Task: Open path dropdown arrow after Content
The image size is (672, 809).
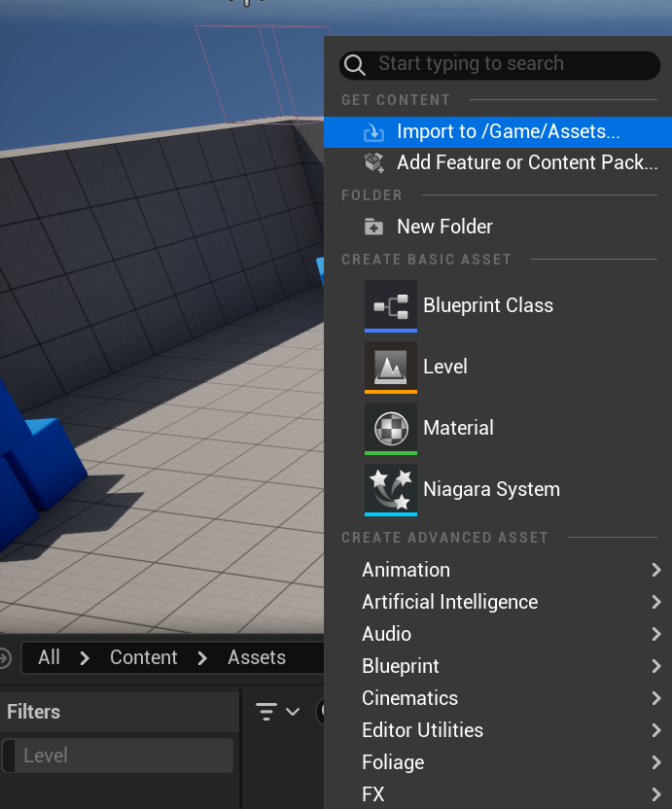Action: click(x=202, y=658)
